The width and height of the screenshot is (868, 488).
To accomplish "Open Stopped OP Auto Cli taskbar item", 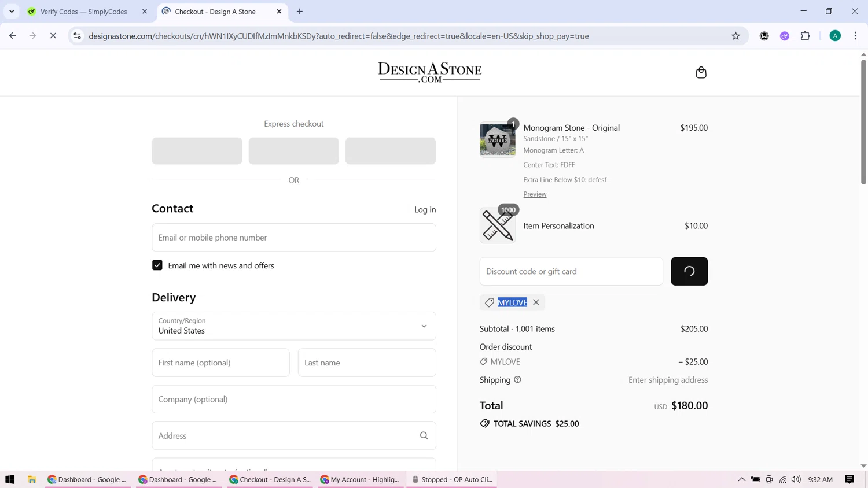I will pos(453,479).
